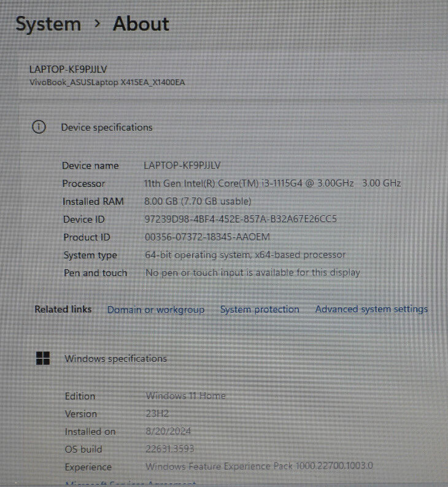Go back to System in breadcrumb
Image resolution: width=448 pixels, height=487 pixels.
point(48,25)
